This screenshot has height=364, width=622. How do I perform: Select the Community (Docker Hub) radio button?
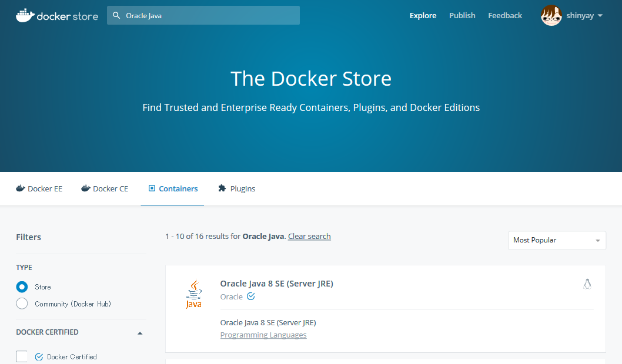22,304
